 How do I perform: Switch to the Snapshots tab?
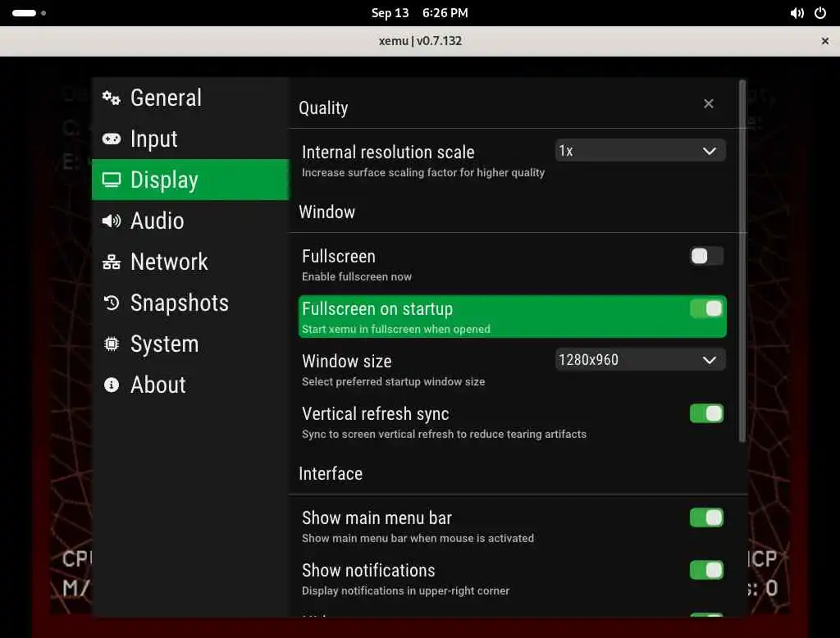click(x=190, y=303)
